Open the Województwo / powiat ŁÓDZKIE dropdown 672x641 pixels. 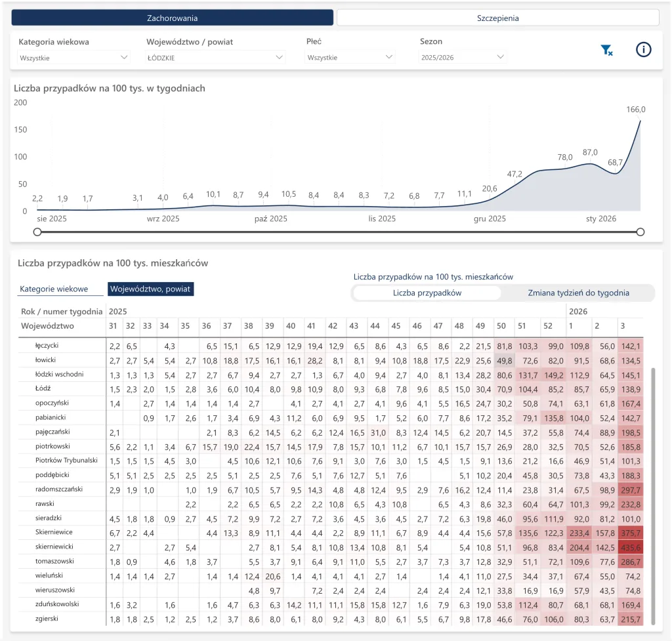point(215,58)
